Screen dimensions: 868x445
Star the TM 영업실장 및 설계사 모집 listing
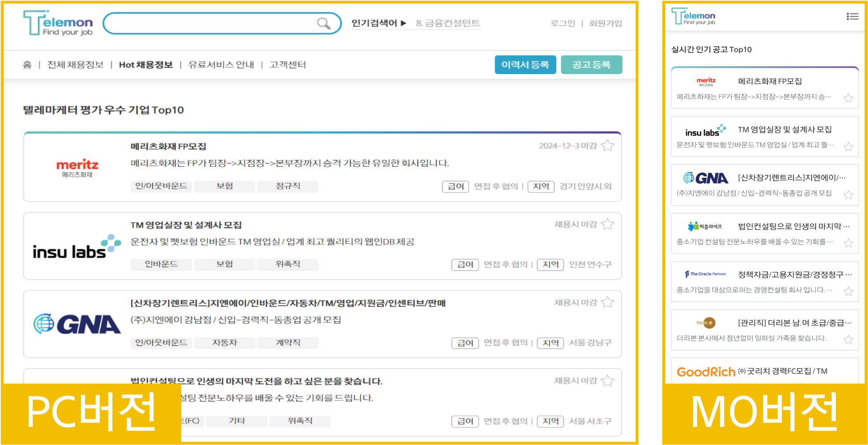(x=607, y=224)
